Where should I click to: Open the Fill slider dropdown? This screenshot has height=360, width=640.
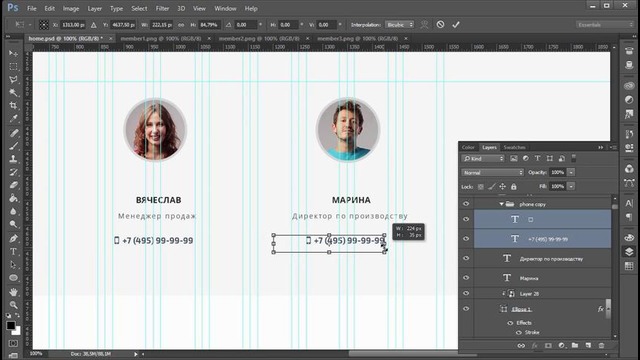coord(571,186)
